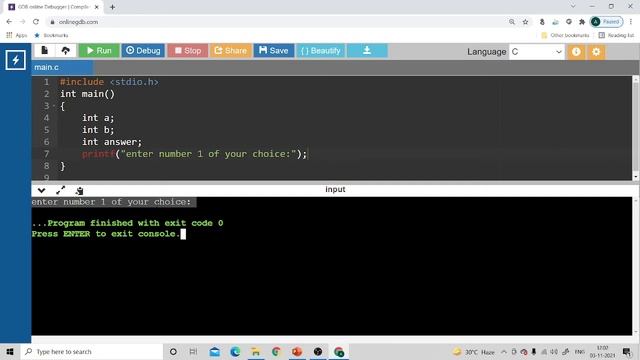
Task: Expand the console to fullscreen
Action: coord(60,190)
